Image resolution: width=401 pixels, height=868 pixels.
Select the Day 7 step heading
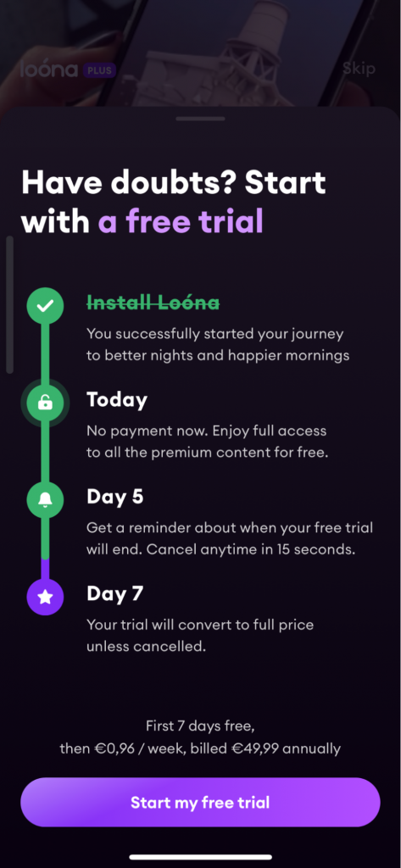114,593
